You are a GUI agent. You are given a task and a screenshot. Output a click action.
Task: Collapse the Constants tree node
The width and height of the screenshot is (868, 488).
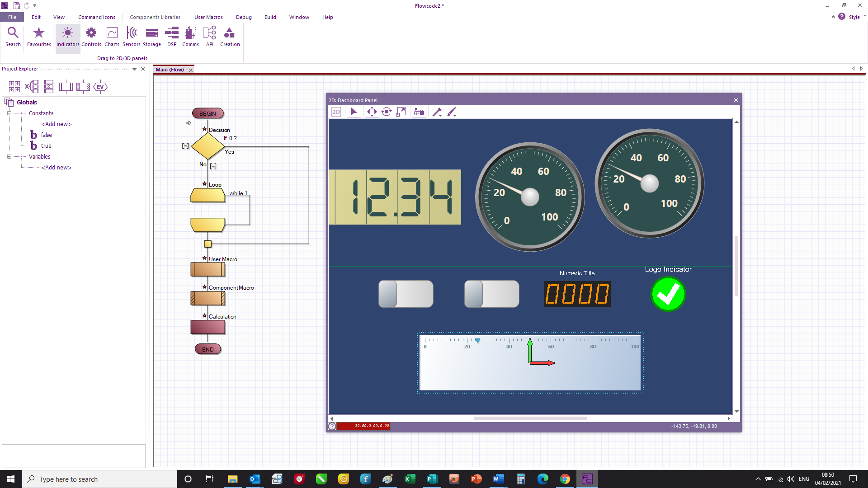click(9, 113)
